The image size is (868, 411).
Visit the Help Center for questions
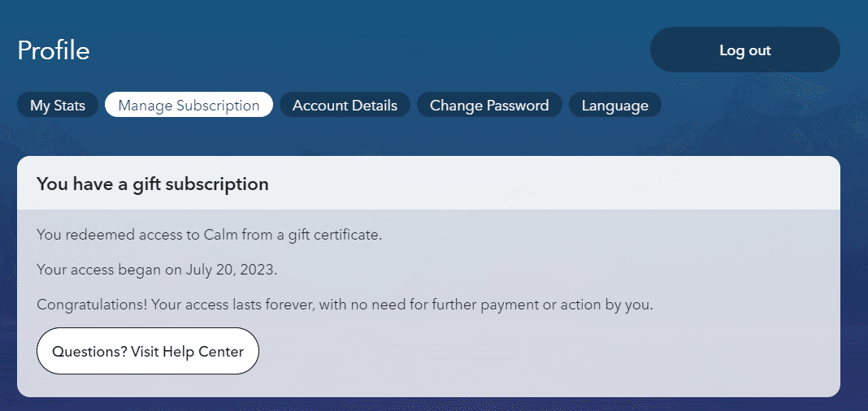tap(148, 352)
